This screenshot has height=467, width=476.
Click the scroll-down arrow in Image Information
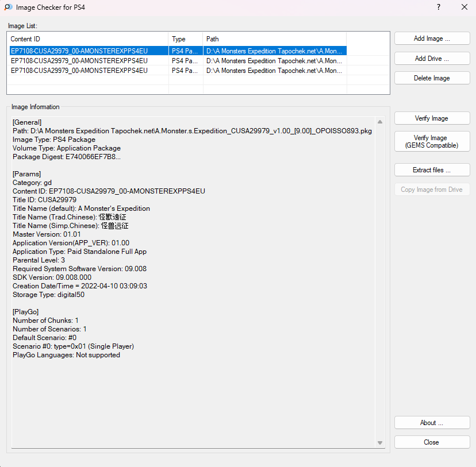[380, 443]
